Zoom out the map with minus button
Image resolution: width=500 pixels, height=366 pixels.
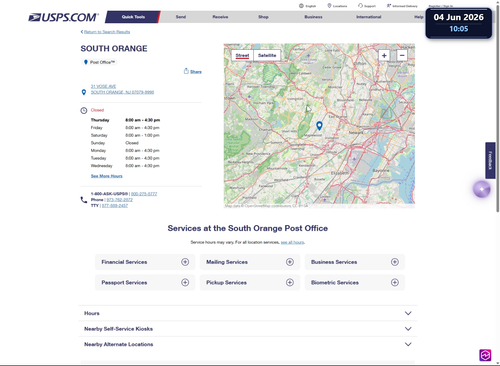coord(402,55)
